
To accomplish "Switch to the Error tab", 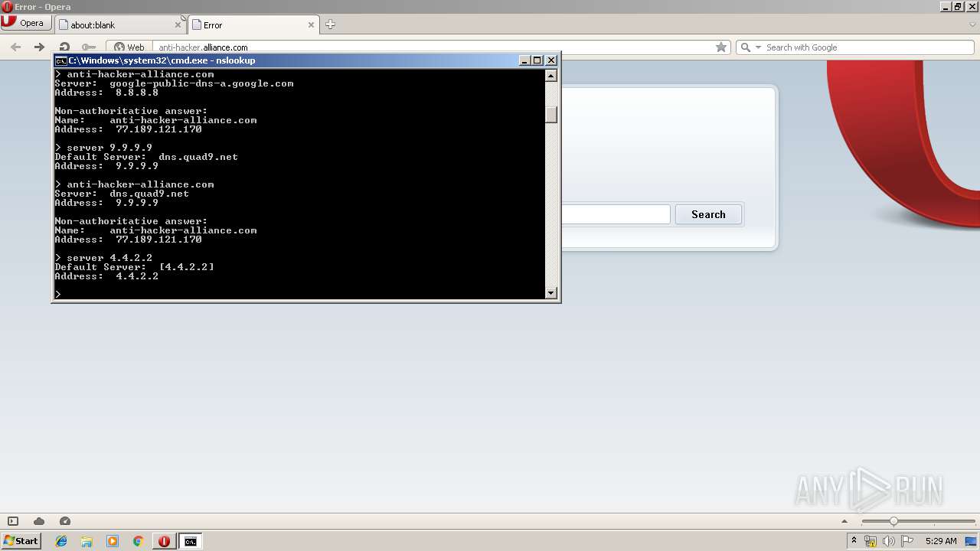I will 253,24.
